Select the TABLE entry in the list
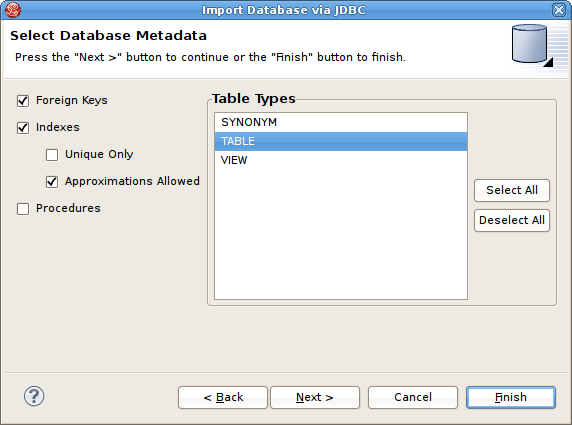This screenshot has height=425, width=572. click(x=341, y=141)
